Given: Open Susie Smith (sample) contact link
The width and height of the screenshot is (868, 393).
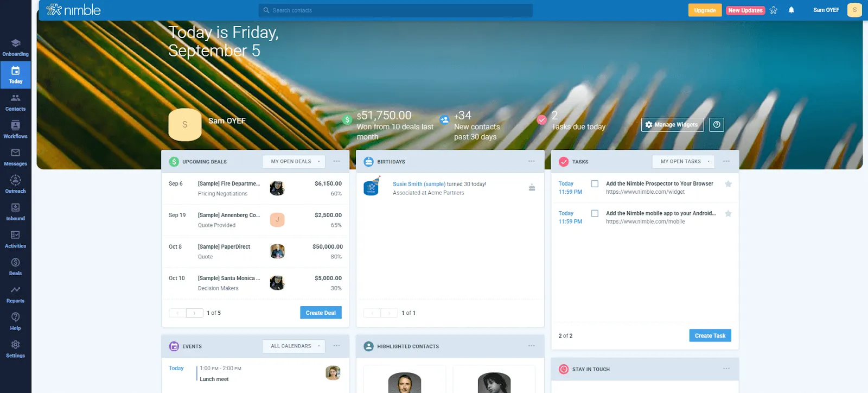Looking at the screenshot, I should point(419,184).
